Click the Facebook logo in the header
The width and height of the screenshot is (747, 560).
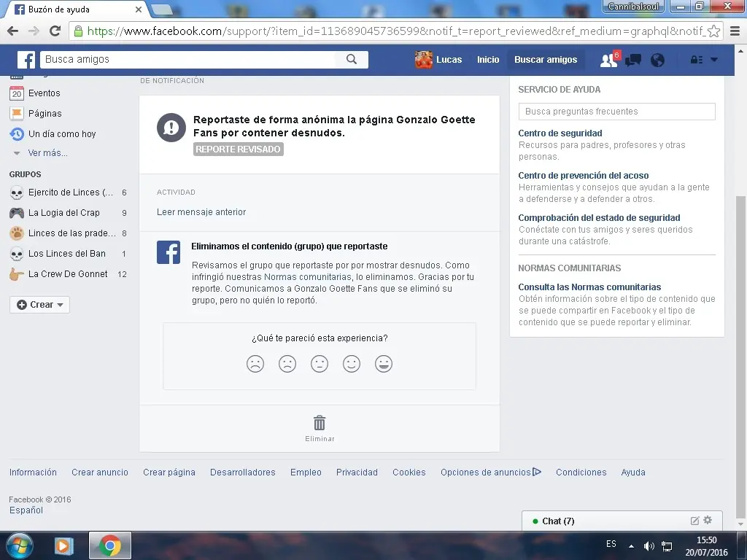pos(26,60)
